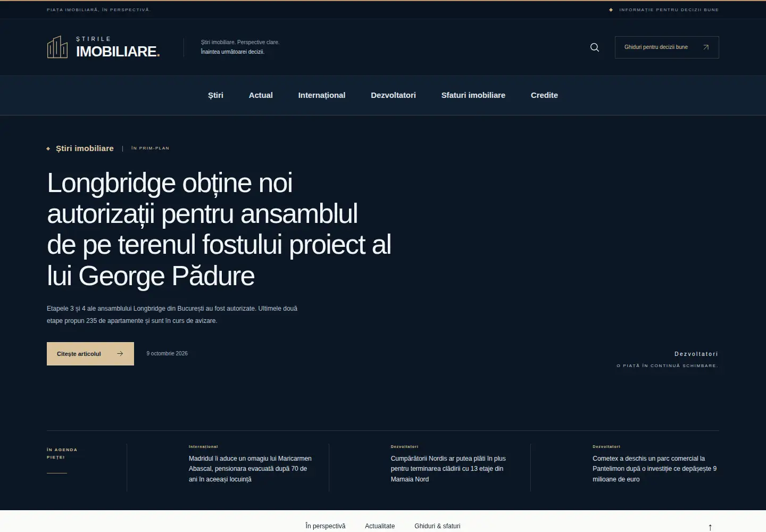
Task: Click the Actualitate footer link
Action: [380, 526]
